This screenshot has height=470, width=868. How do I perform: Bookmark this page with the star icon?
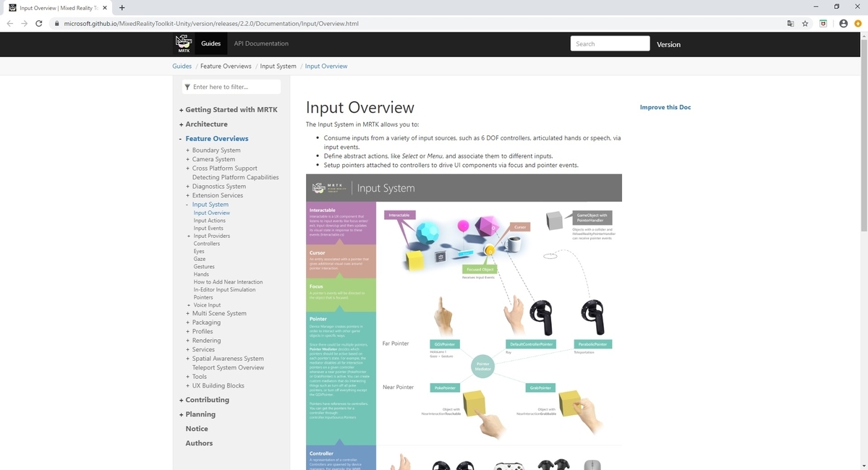click(805, 23)
